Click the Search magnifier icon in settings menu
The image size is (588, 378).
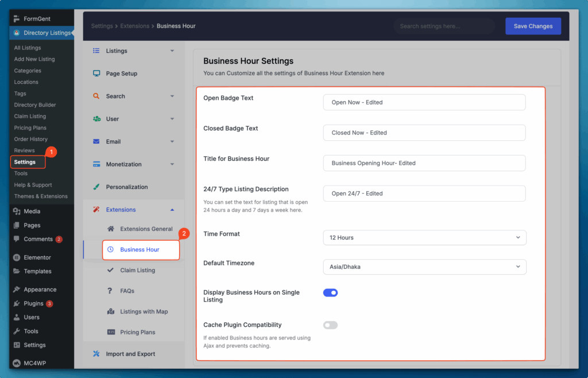point(96,97)
